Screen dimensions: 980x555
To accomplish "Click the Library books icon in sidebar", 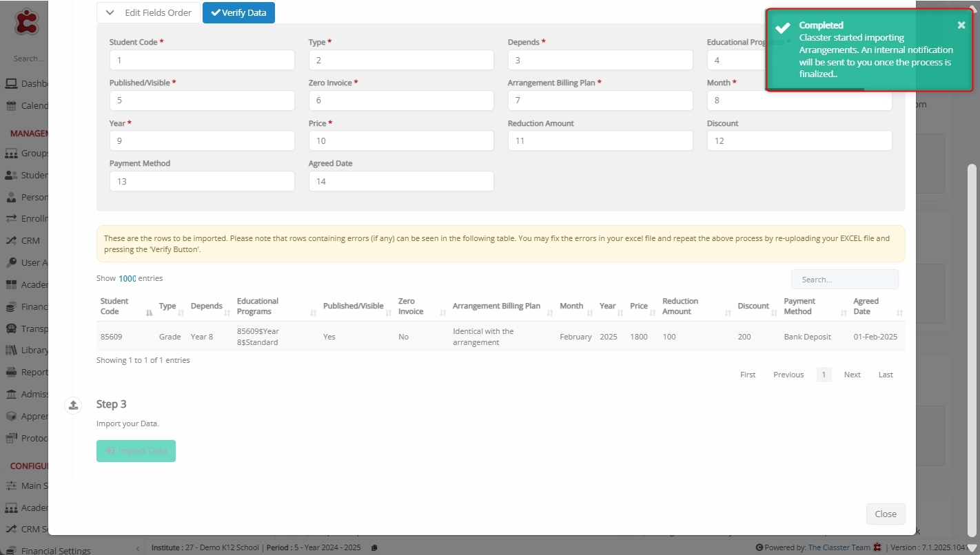I will point(11,350).
